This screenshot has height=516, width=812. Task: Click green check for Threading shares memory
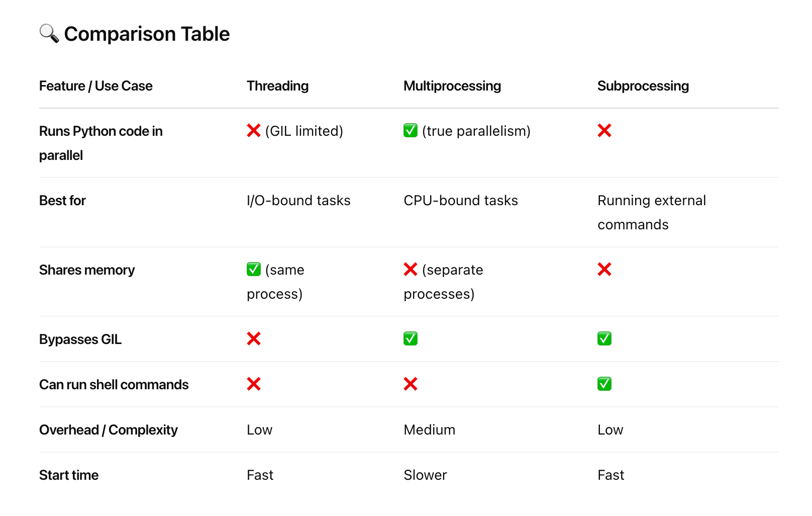254,270
